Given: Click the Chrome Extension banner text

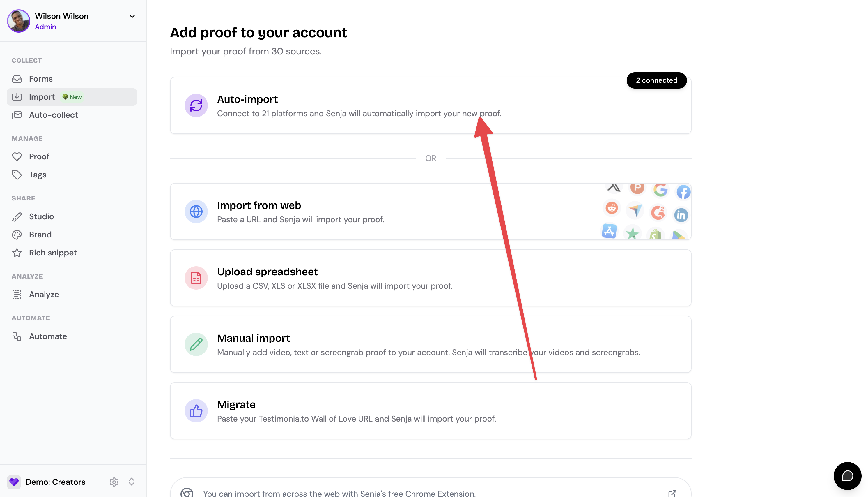Looking at the screenshot, I should [339, 493].
